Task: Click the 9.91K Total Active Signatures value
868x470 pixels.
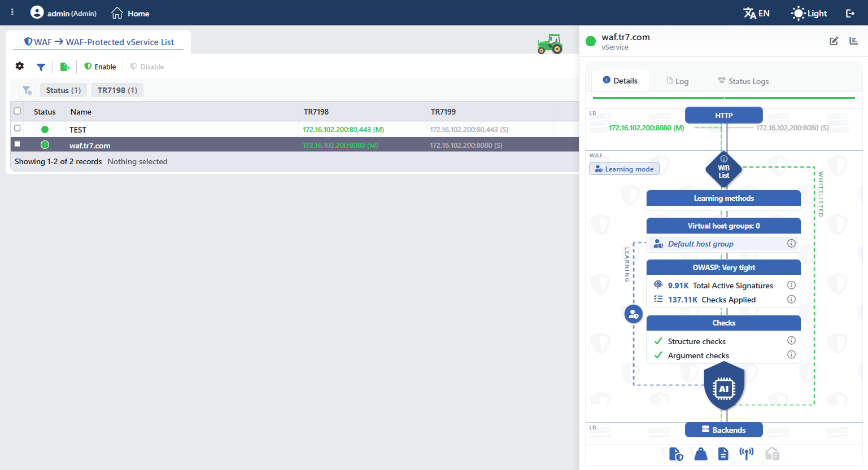Action: [x=678, y=285]
